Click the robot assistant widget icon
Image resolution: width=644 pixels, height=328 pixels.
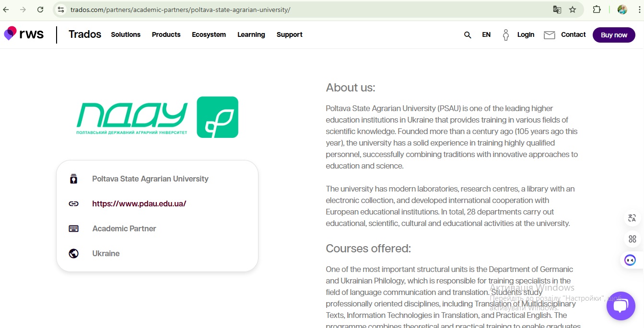630,260
